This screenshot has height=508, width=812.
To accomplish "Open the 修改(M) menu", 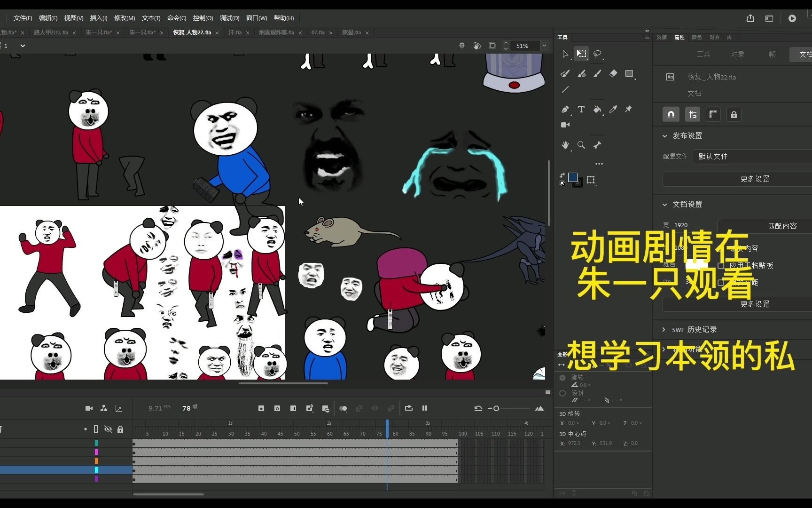I will 125,18.
